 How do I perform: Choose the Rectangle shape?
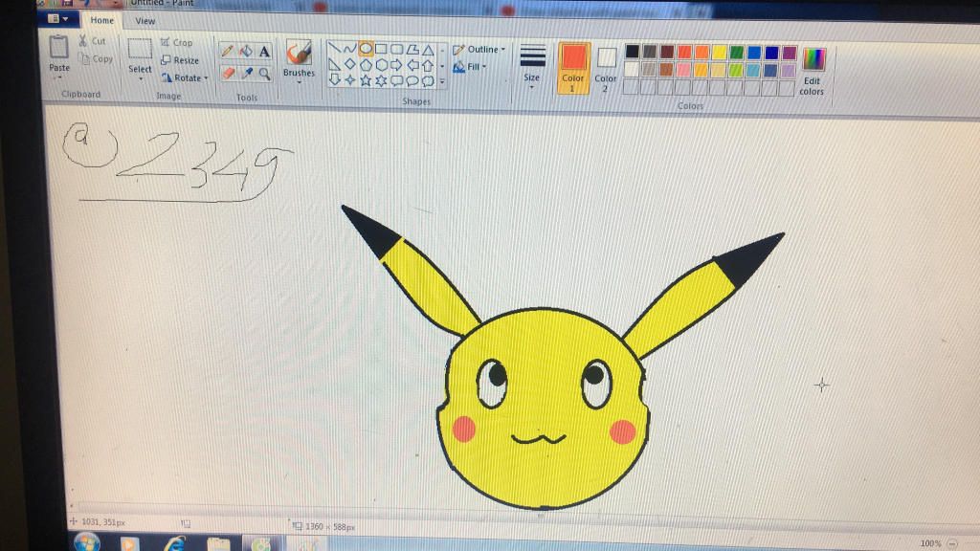click(381, 49)
